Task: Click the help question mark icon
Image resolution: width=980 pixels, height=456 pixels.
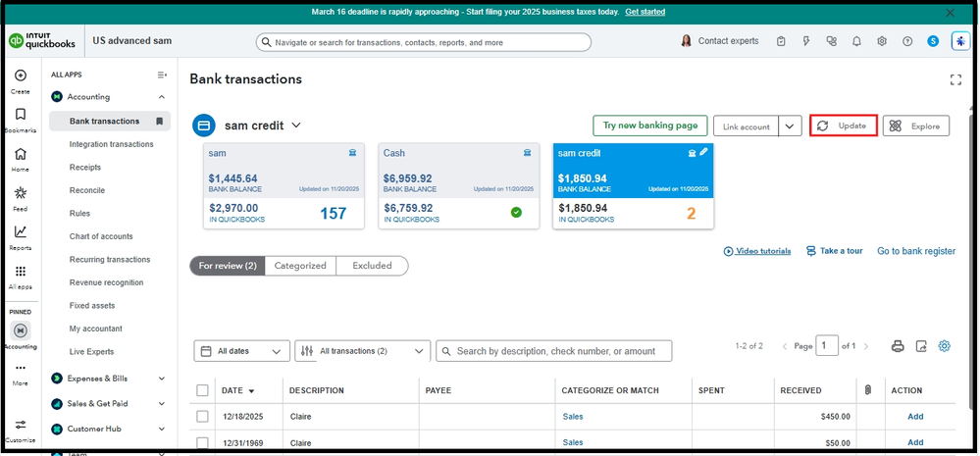Action: [x=907, y=42]
